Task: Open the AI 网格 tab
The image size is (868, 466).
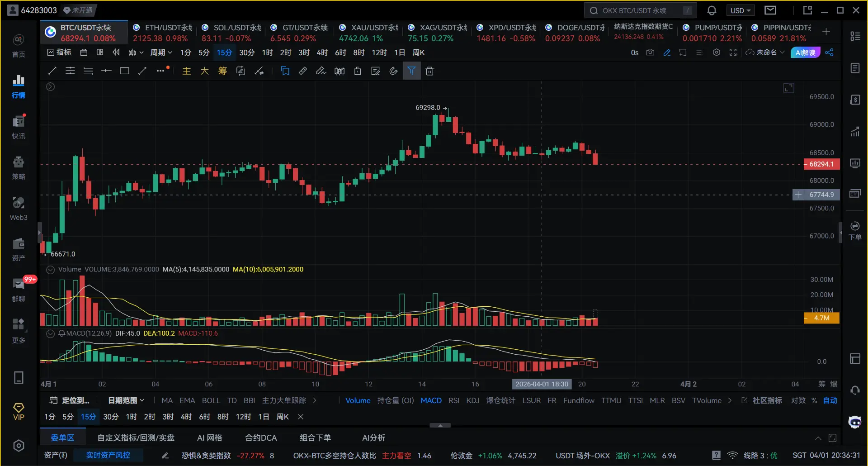Action: coord(210,438)
